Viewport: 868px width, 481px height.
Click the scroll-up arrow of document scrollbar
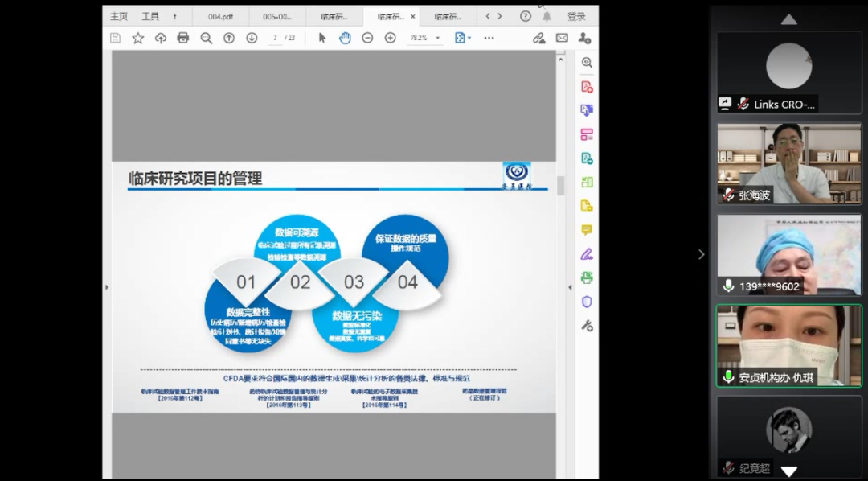(x=560, y=58)
